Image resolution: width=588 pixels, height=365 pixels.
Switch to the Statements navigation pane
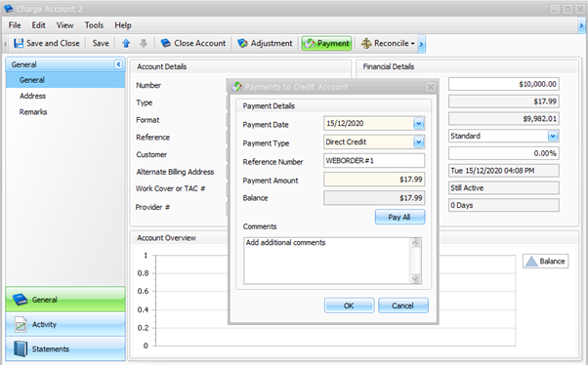65,348
